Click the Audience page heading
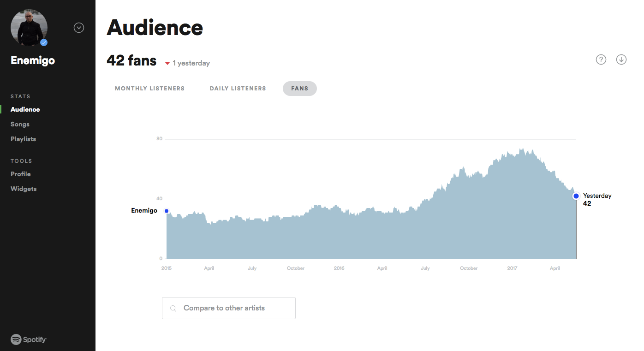Image resolution: width=644 pixels, height=351 pixels. coord(155,28)
